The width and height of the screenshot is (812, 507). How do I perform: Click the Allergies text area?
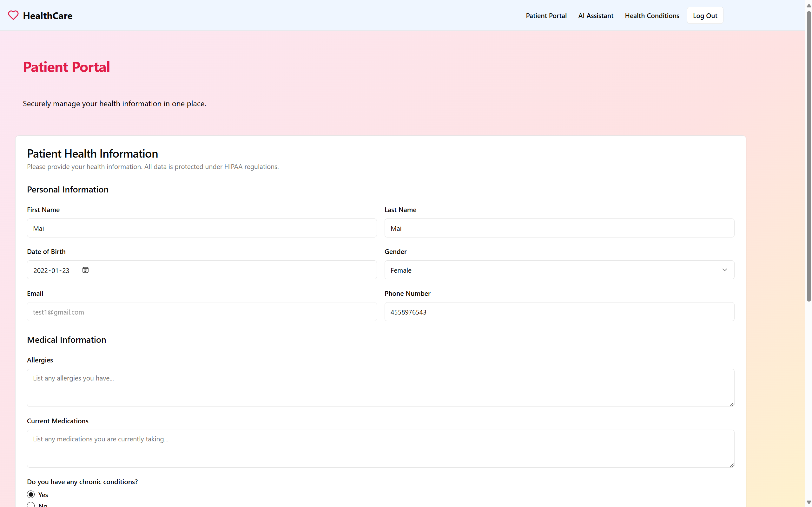(x=380, y=388)
